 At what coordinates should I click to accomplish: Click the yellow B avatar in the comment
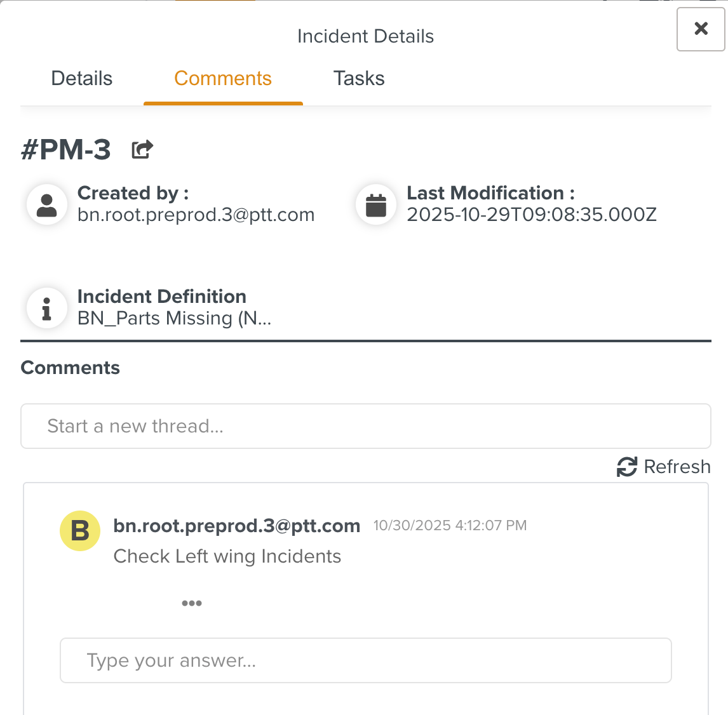(80, 531)
